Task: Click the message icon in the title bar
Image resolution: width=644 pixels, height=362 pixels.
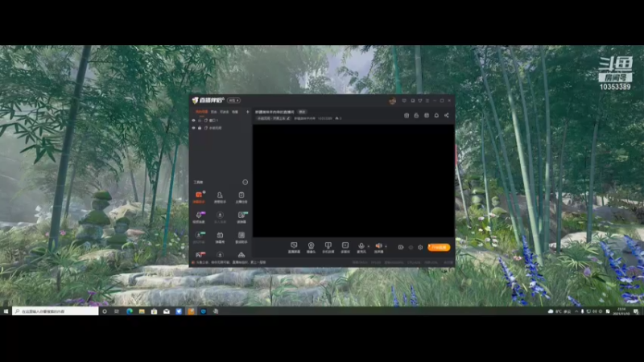Action: (404, 101)
